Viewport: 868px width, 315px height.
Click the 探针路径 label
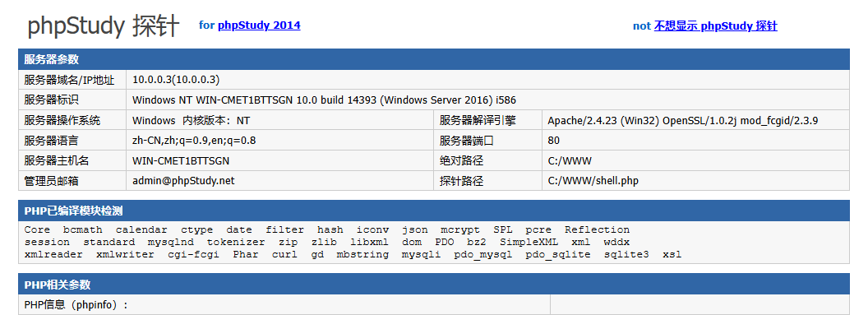pos(461,180)
